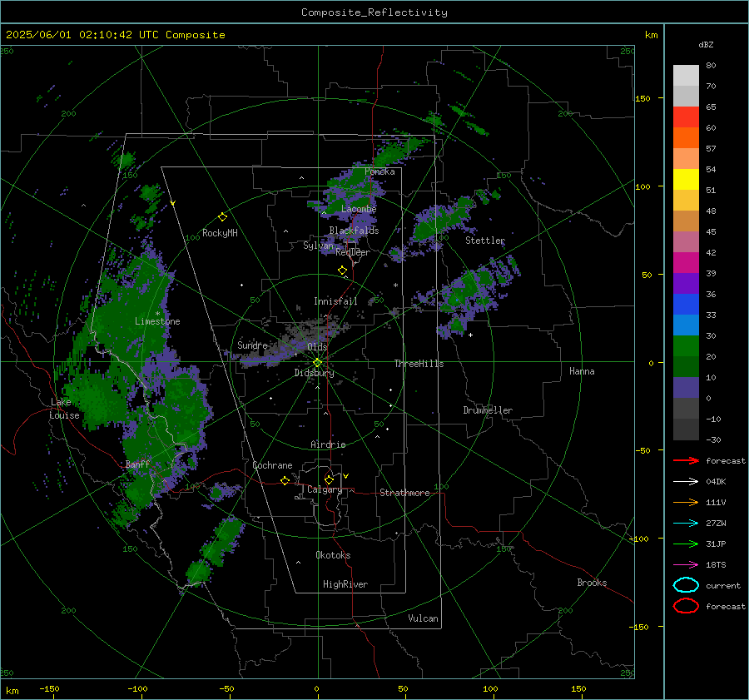Click the Airdrie label
The height and width of the screenshot is (700, 749).
pyautogui.click(x=328, y=444)
